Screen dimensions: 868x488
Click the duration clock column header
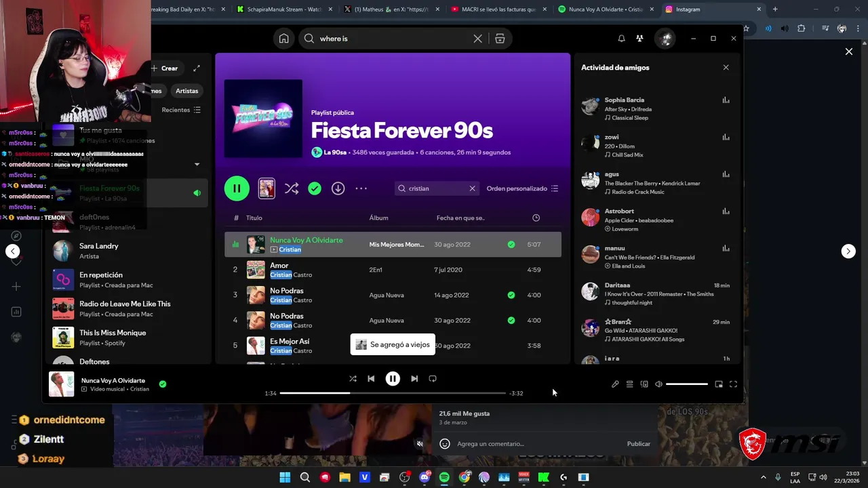coord(536,218)
